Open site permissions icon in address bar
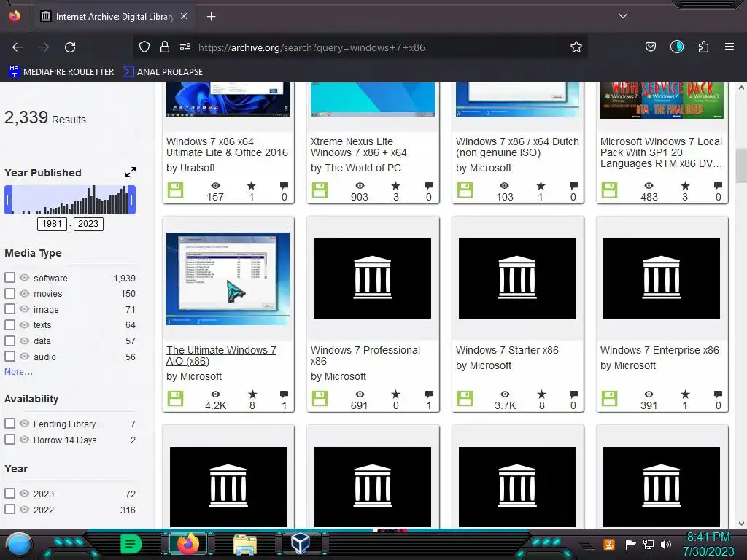Image resolution: width=747 pixels, height=560 pixels. pyautogui.click(x=185, y=47)
